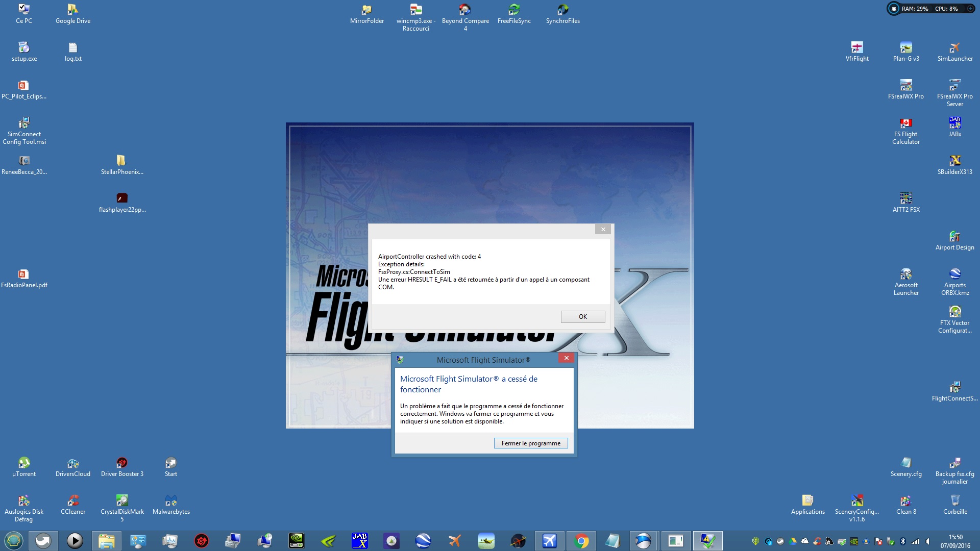Screen dimensions: 980x551
Task: Select the wincmp3.exe Raccourci icon
Action: (x=416, y=17)
